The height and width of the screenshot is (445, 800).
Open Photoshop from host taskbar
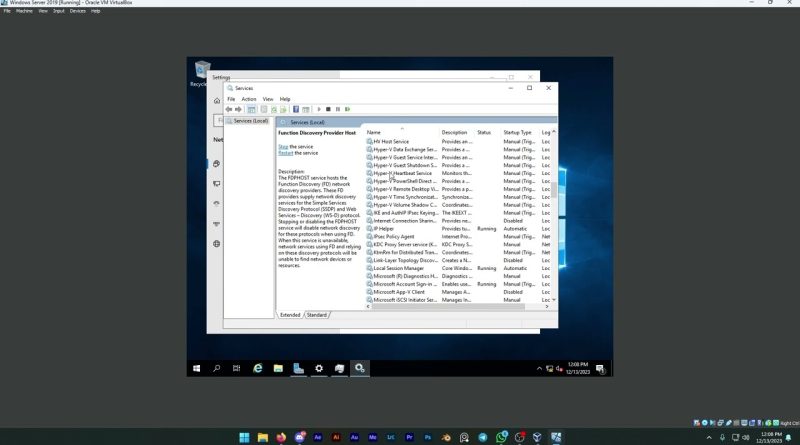[x=428, y=437]
